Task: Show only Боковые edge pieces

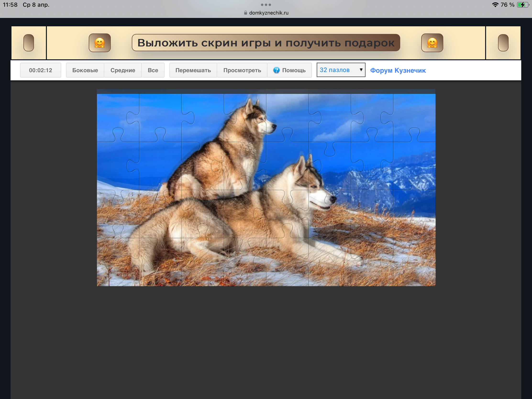Action: (85, 70)
